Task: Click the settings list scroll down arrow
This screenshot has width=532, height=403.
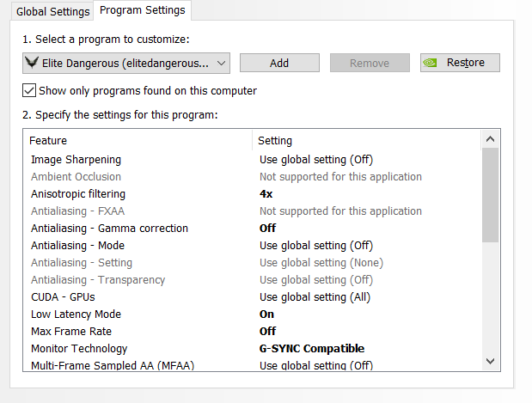Action: pos(490,361)
